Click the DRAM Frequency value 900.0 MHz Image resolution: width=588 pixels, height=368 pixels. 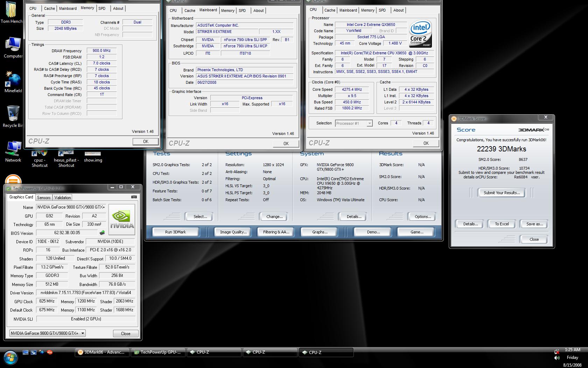tap(101, 50)
